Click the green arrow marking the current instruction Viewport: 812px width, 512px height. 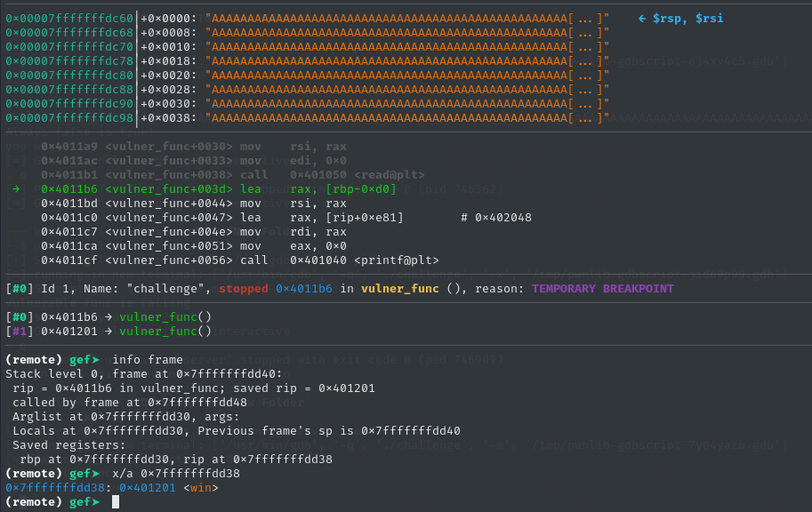click(x=16, y=189)
